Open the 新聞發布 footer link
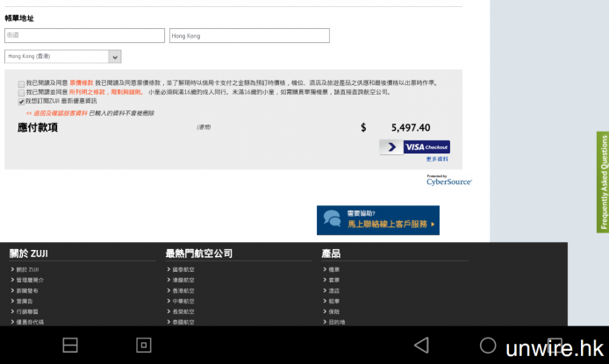The width and height of the screenshot is (609, 364). pyautogui.click(x=27, y=290)
